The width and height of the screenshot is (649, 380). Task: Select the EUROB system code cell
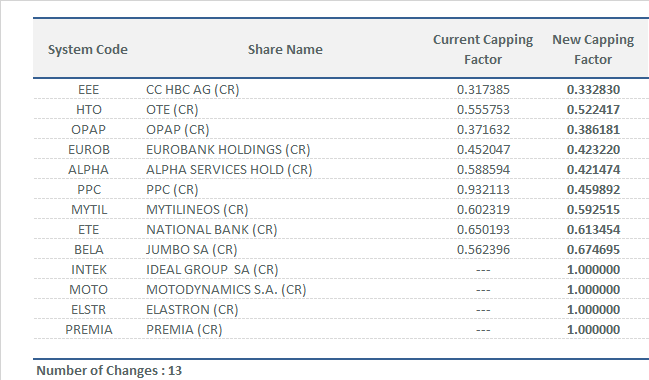(x=89, y=149)
